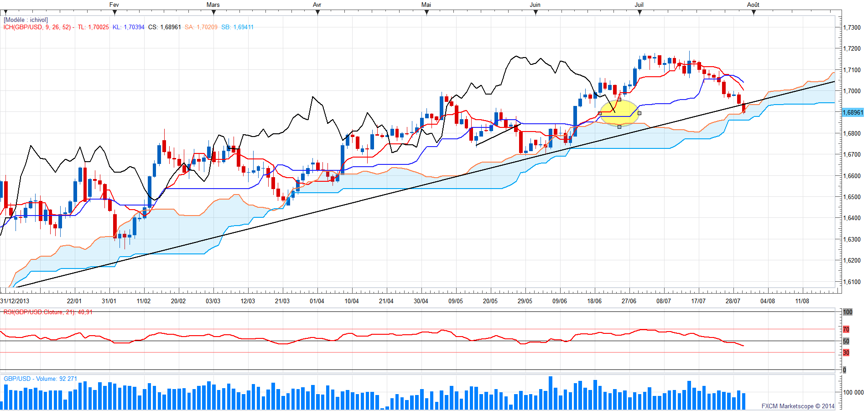Click the 30/04 date label

(421, 301)
